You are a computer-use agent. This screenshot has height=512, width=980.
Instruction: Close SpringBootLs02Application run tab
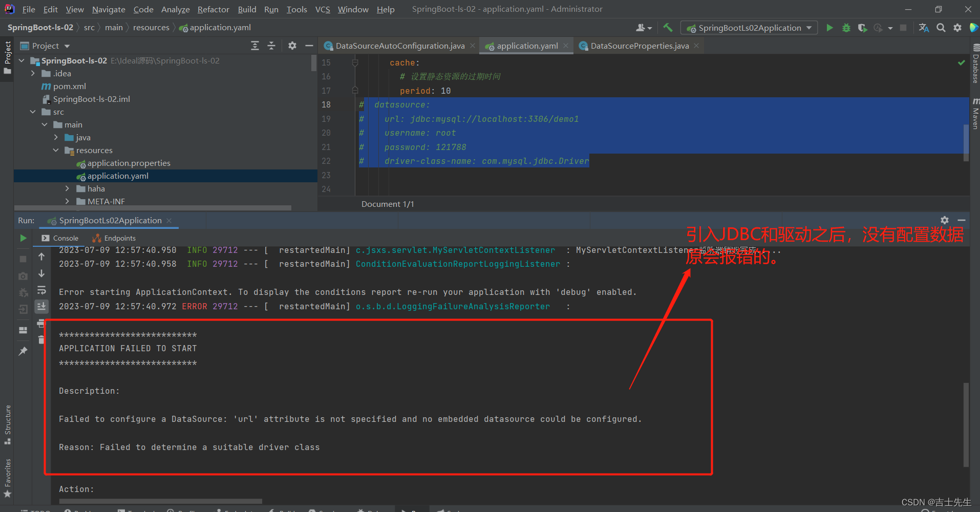169,220
